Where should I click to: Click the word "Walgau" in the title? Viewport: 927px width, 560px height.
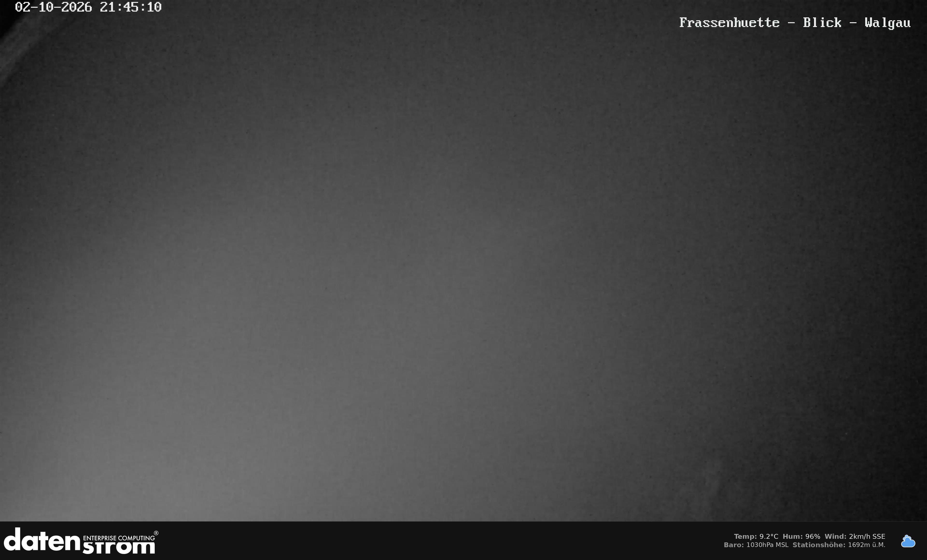click(887, 23)
